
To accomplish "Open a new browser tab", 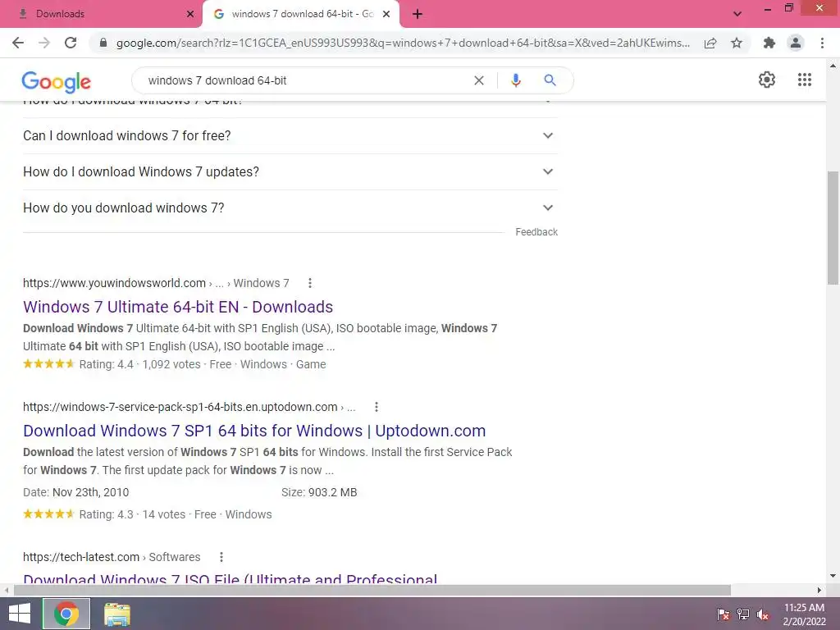I will click(x=418, y=15).
